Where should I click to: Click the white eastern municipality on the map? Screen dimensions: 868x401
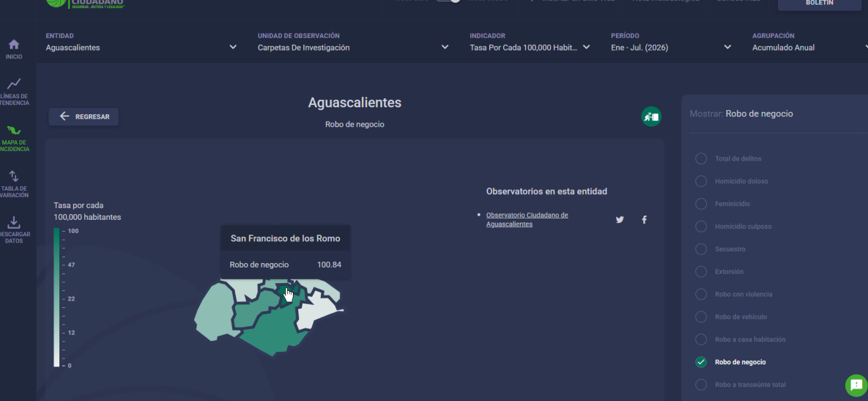point(317,310)
